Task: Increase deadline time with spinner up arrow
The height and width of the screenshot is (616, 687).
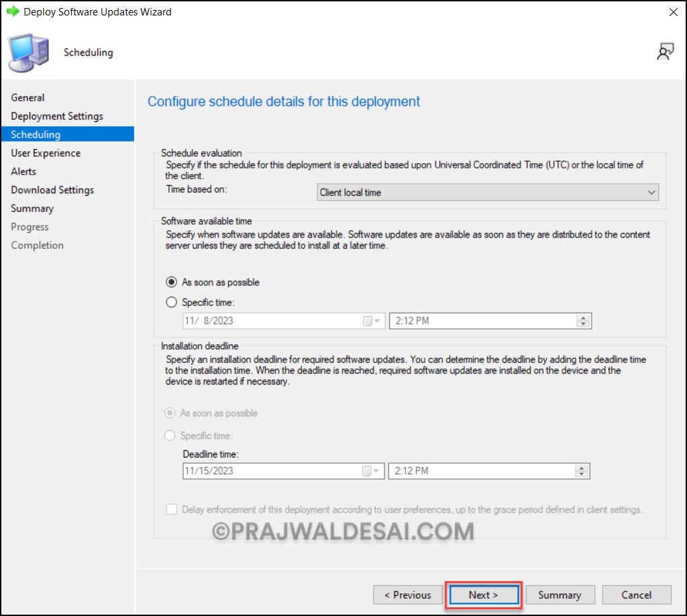Action: coord(582,468)
